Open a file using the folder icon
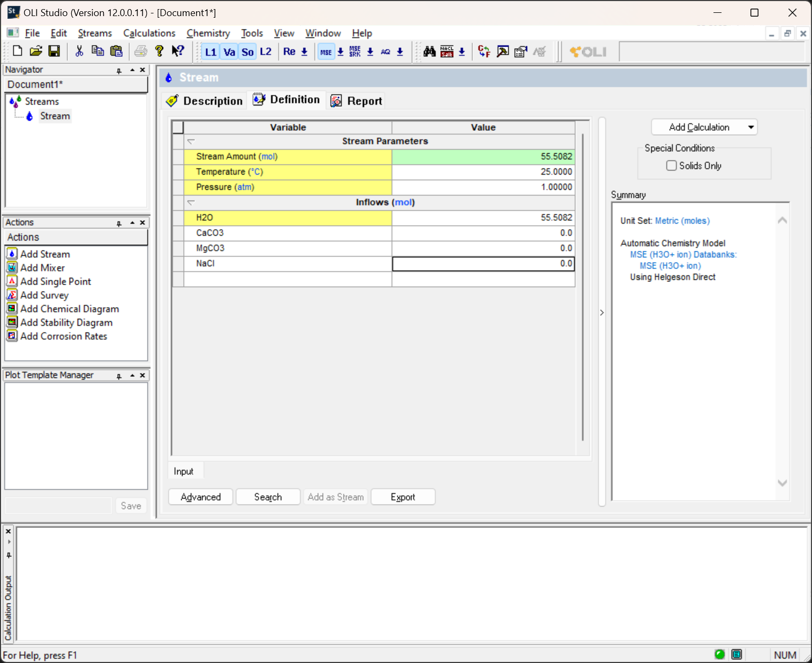 click(35, 51)
